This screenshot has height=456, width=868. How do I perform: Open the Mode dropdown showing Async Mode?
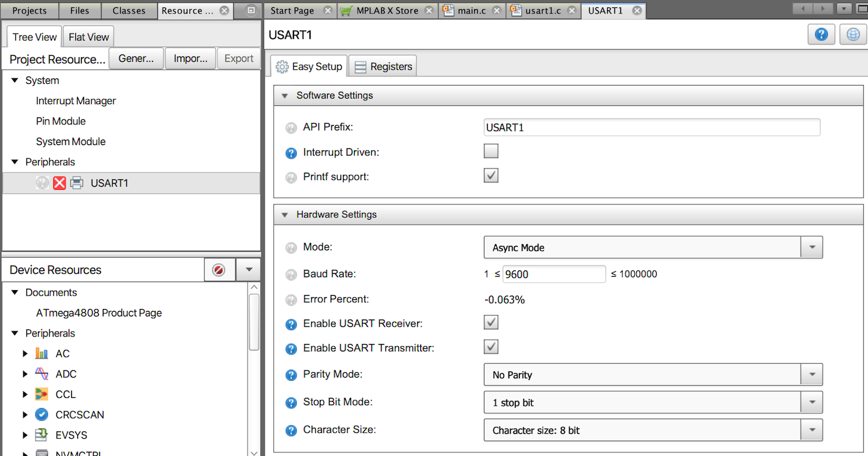(x=652, y=247)
